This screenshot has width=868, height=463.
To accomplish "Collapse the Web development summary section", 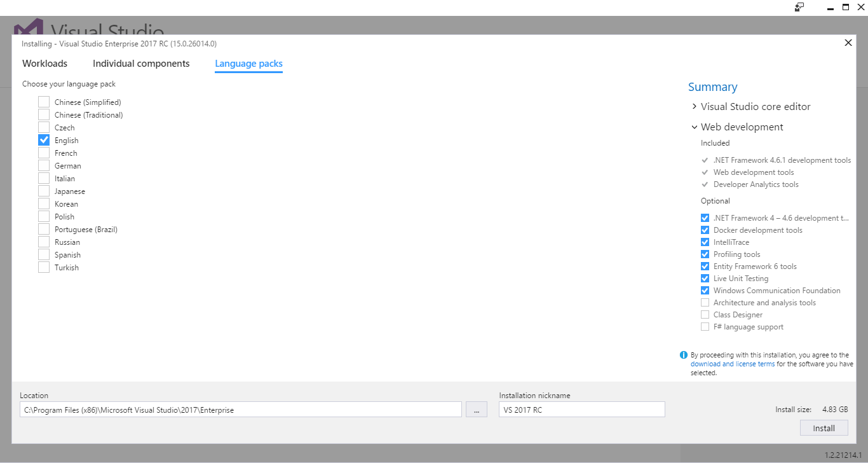I will (x=695, y=127).
